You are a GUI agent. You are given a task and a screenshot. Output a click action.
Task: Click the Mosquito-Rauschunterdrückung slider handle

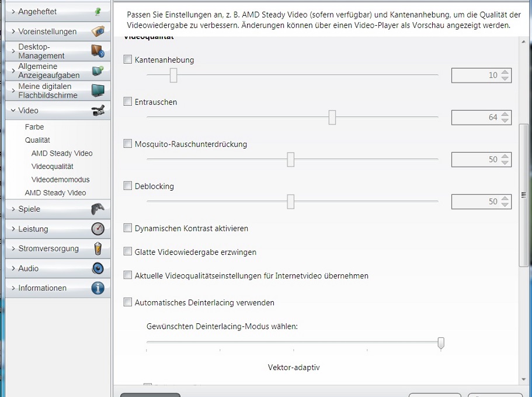pos(290,159)
